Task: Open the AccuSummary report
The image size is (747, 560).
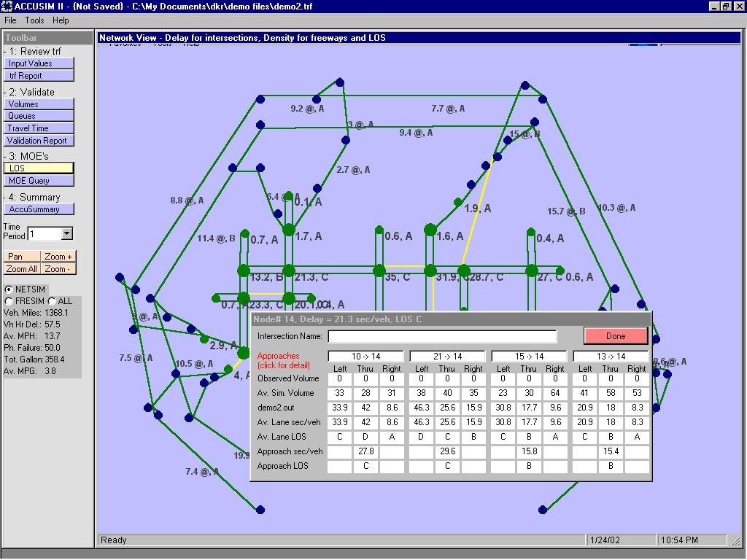Action: 38,209
